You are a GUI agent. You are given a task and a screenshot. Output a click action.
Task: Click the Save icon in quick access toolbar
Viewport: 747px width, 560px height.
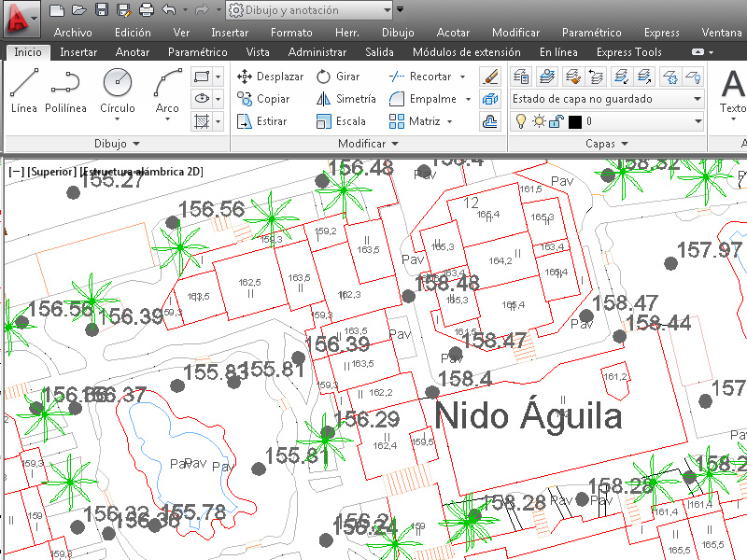click(x=102, y=9)
